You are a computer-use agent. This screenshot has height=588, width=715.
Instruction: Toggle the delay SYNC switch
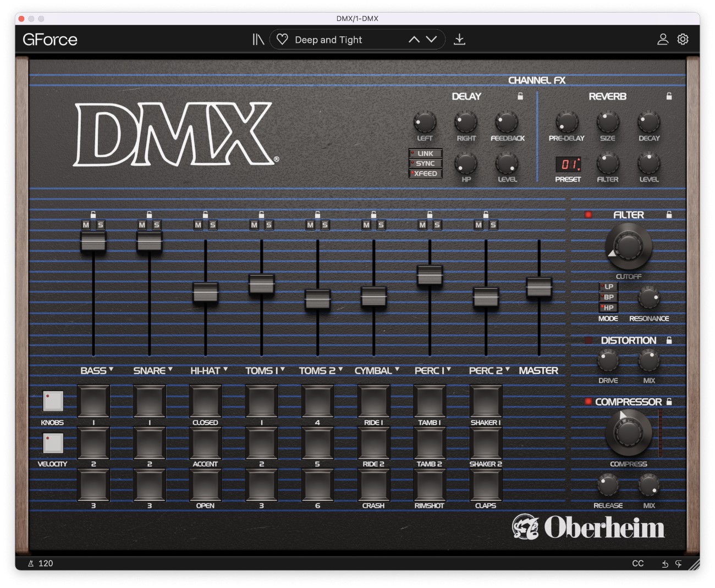[425, 163]
